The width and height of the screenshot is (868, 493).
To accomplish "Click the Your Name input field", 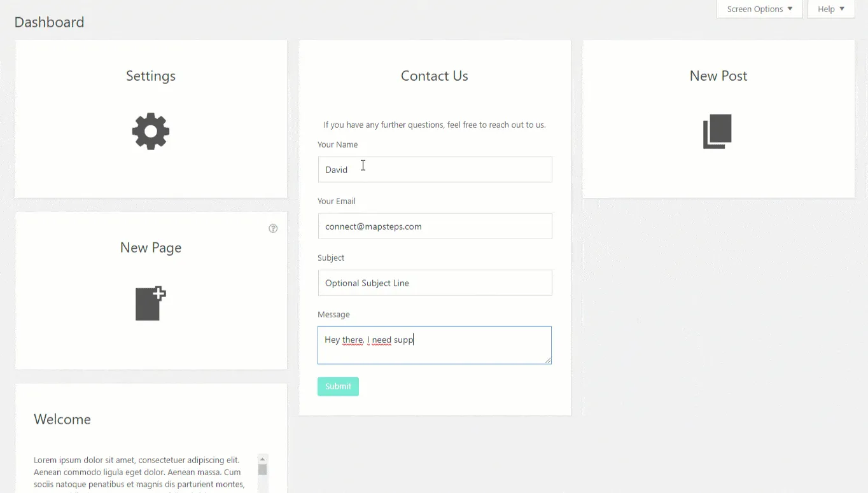I will pos(435,169).
